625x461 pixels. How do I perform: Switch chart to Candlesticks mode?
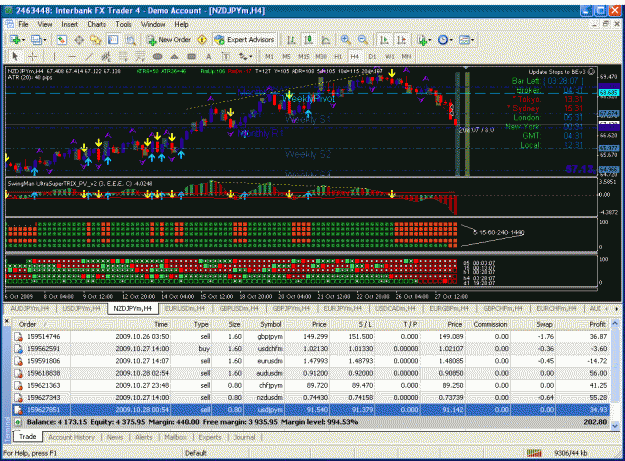point(309,40)
